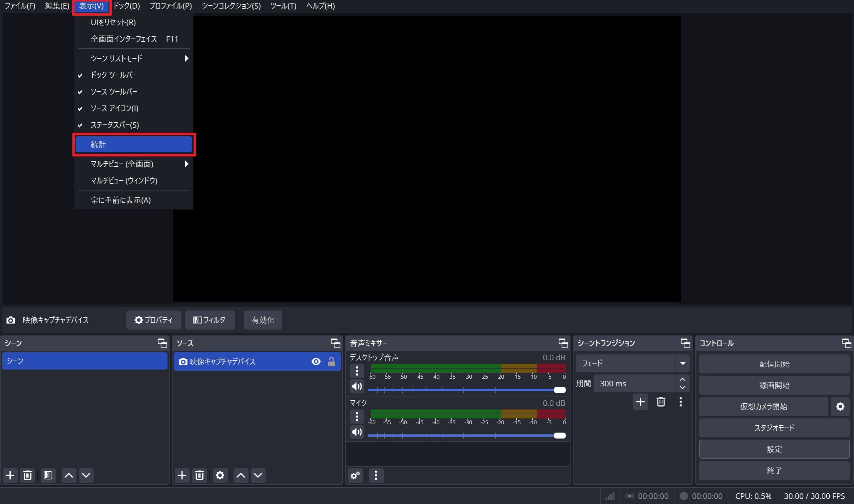Choose 全画面インターフェイス menu item
The width and height of the screenshot is (854, 504).
(x=133, y=39)
